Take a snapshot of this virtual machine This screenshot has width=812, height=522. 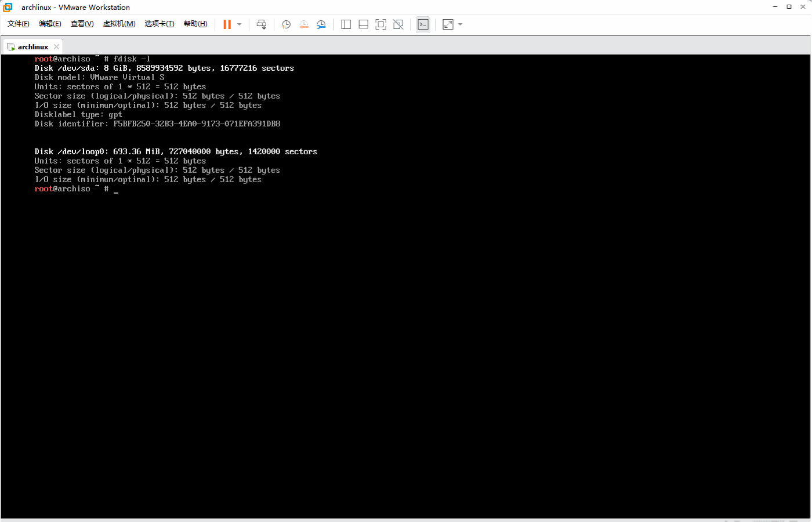click(x=285, y=24)
